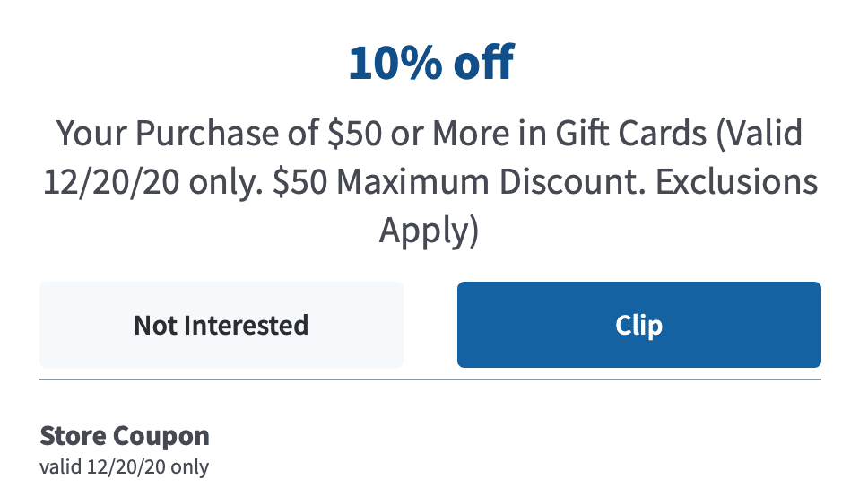Click the '10%' figure in the heading

(395, 63)
